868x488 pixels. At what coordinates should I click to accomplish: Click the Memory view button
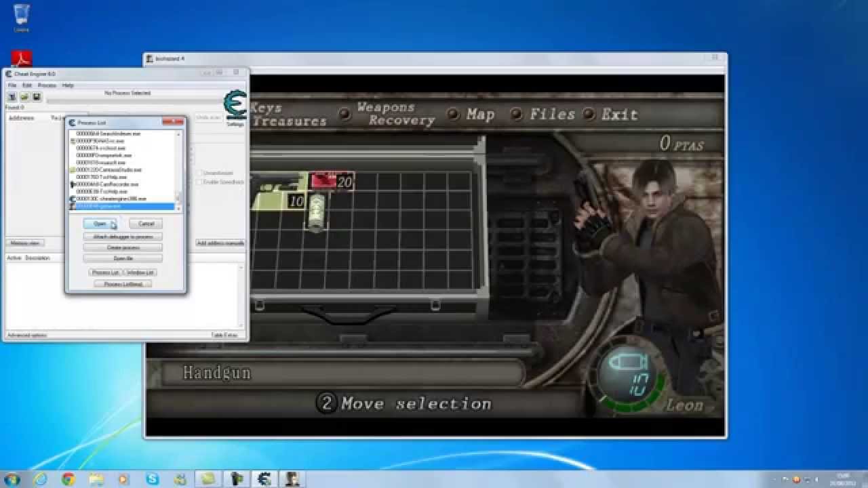(x=25, y=243)
